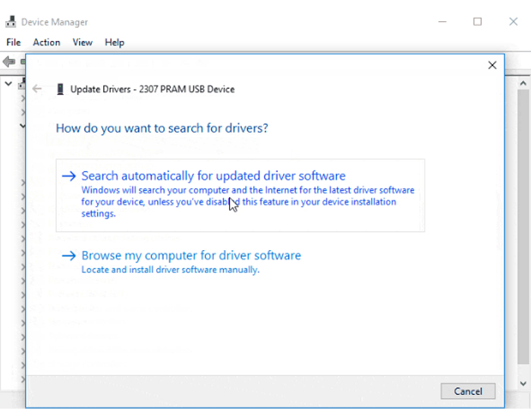Click the vertical scrollbar thumb in Device Manager

coord(523,227)
